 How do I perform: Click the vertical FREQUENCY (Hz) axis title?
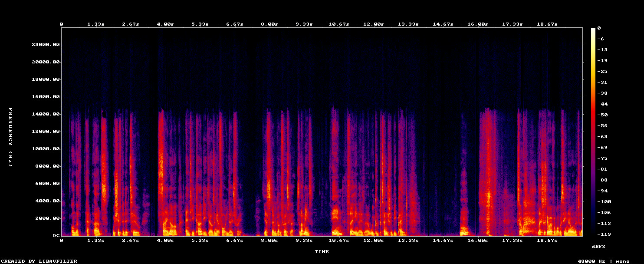[x=11, y=137]
